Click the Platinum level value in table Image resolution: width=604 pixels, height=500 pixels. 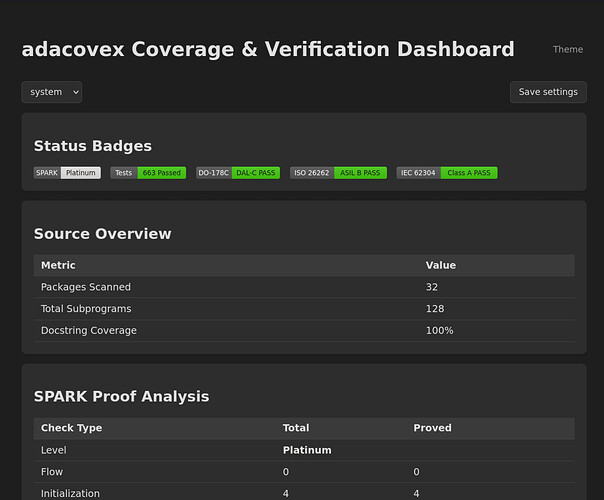click(307, 450)
